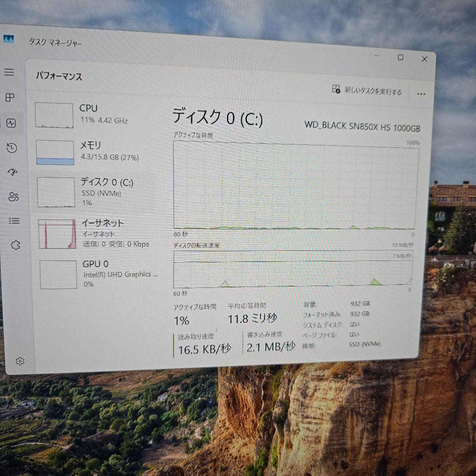Open the more options (…) menu
The image size is (476, 476).
point(421,94)
